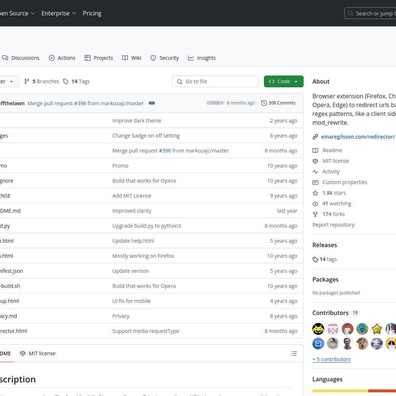Open the yellow star contributor avatar
The image size is (396, 396).
[377, 329]
